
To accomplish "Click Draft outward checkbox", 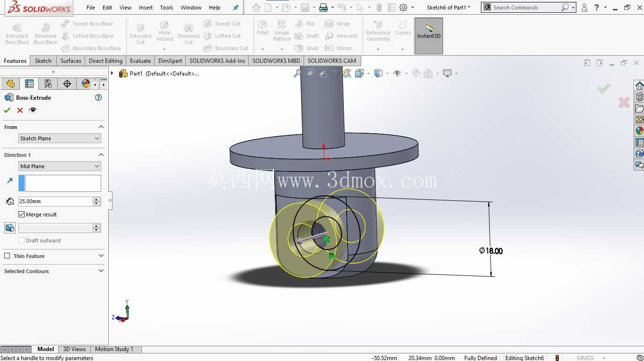I will pyautogui.click(x=21, y=241).
